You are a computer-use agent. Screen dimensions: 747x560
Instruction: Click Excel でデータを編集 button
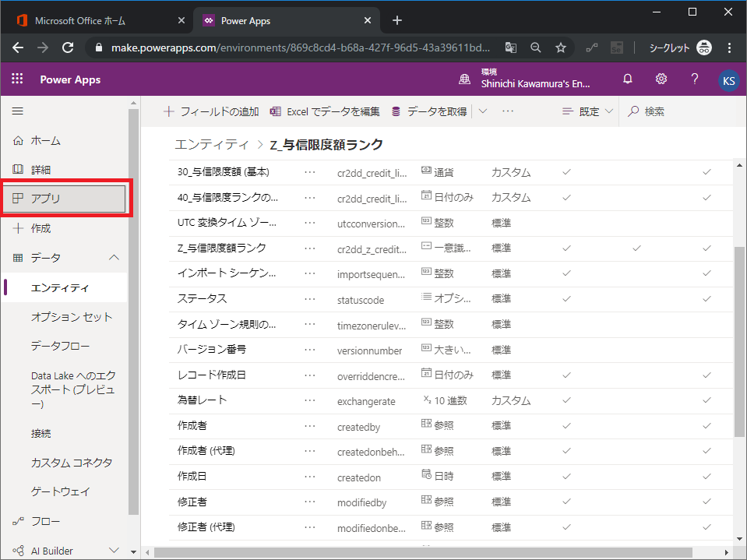[325, 111]
